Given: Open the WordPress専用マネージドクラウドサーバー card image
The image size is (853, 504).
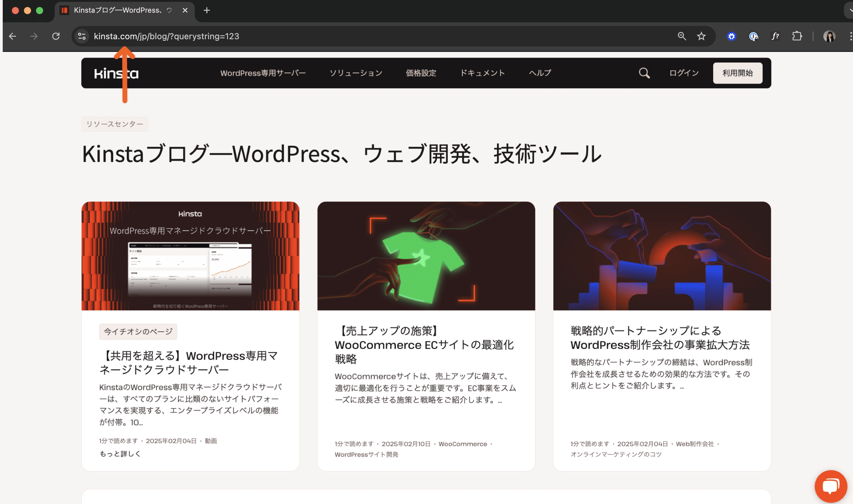Looking at the screenshot, I should 190,256.
